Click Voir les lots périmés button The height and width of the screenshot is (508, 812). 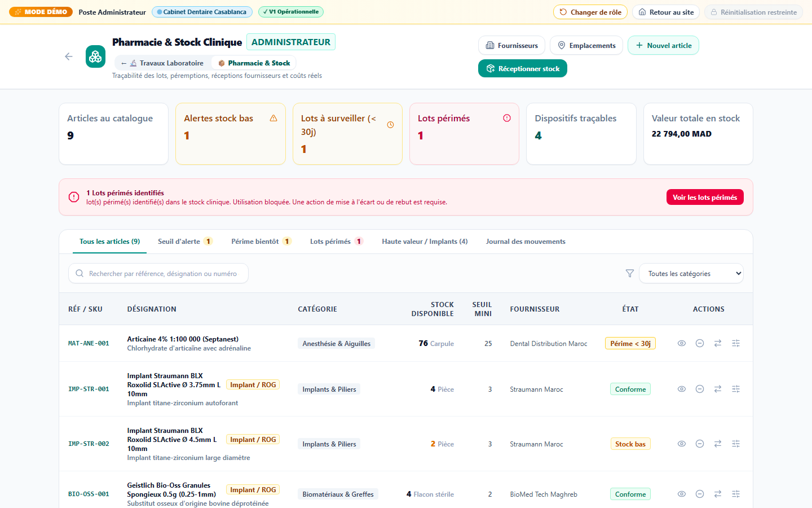[705, 197]
